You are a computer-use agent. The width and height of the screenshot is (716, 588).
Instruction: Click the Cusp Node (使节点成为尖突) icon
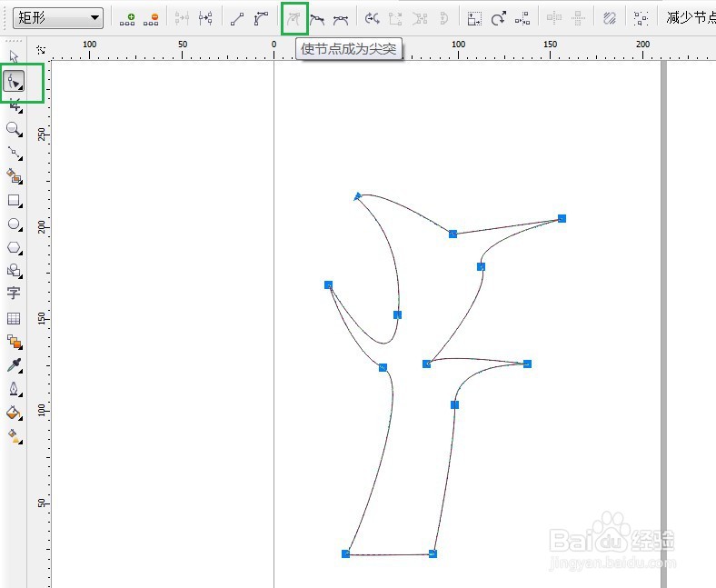point(294,19)
